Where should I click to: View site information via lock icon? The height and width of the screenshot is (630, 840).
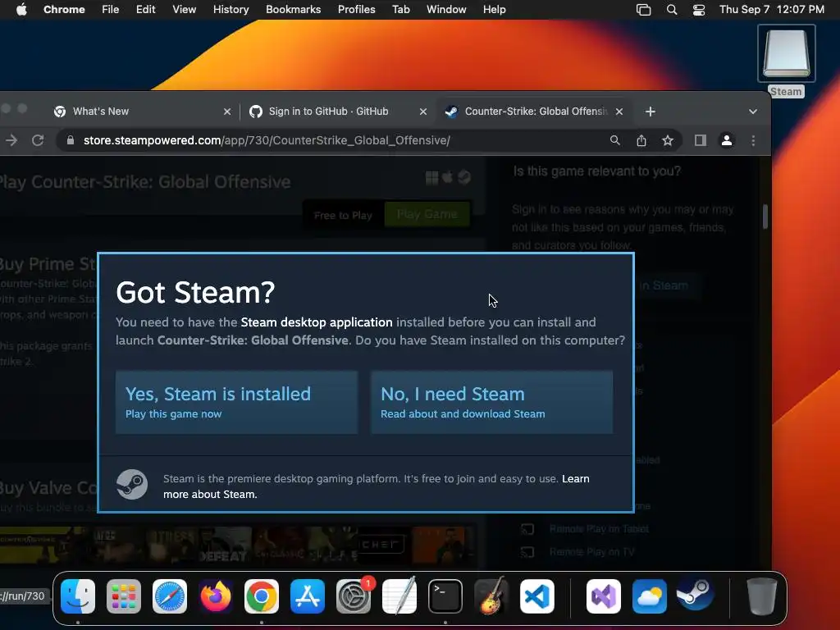click(71, 140)
